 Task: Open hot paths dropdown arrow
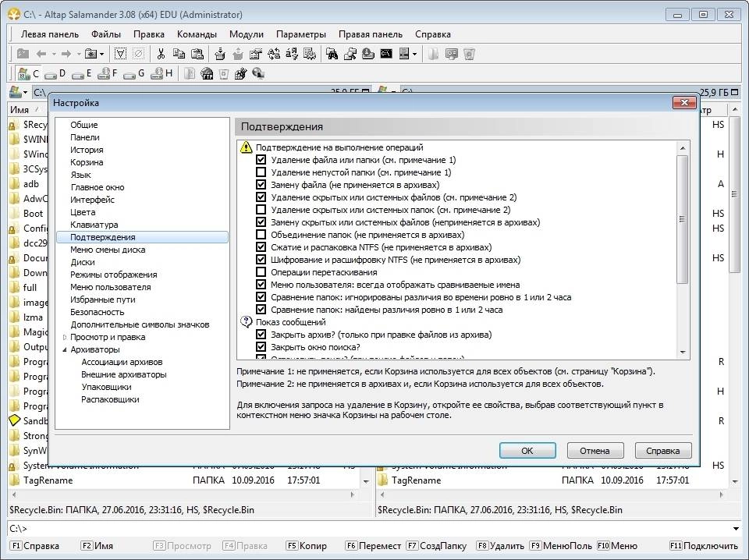101,54
